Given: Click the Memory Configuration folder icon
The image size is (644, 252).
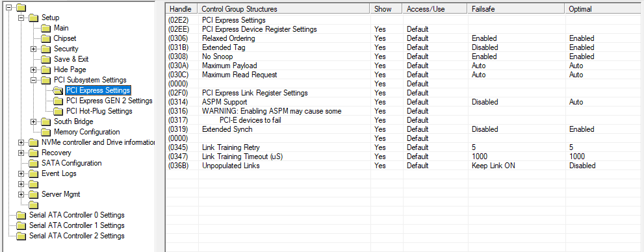Looking at the screenshot, I should pos(46,132).
